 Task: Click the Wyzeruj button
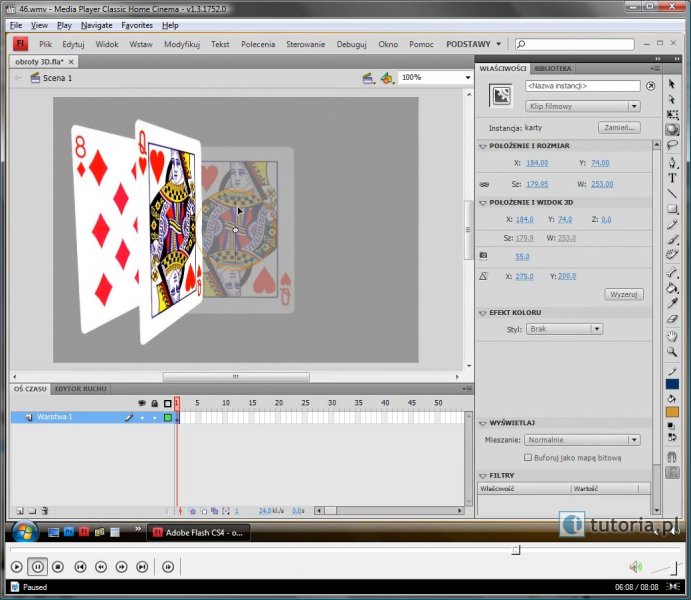(624, 295)
